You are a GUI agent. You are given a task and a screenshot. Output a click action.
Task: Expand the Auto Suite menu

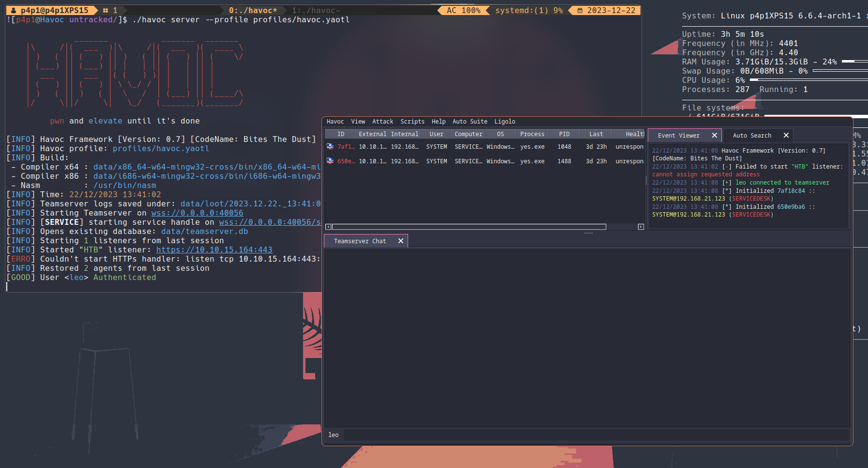point(470,122)
